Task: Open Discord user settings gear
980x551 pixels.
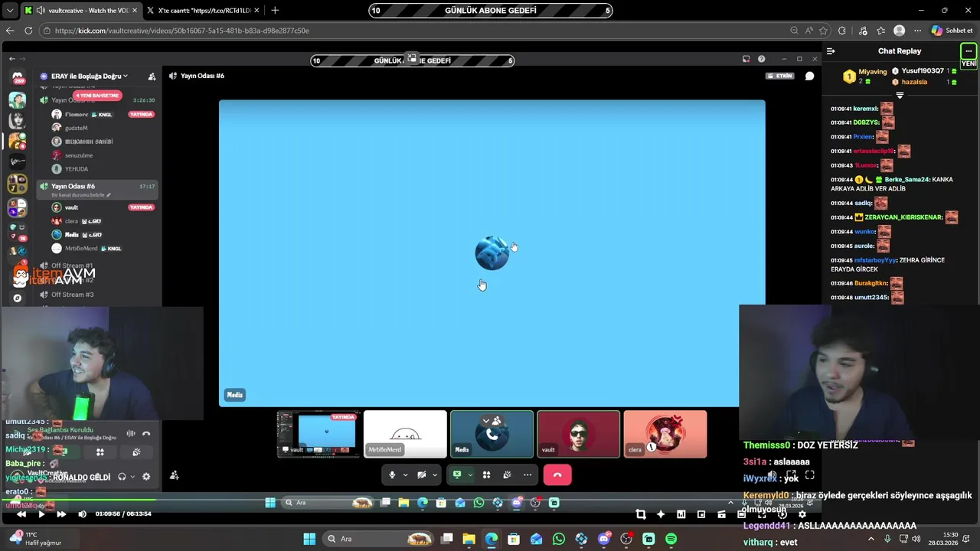Action: point(146,477)
